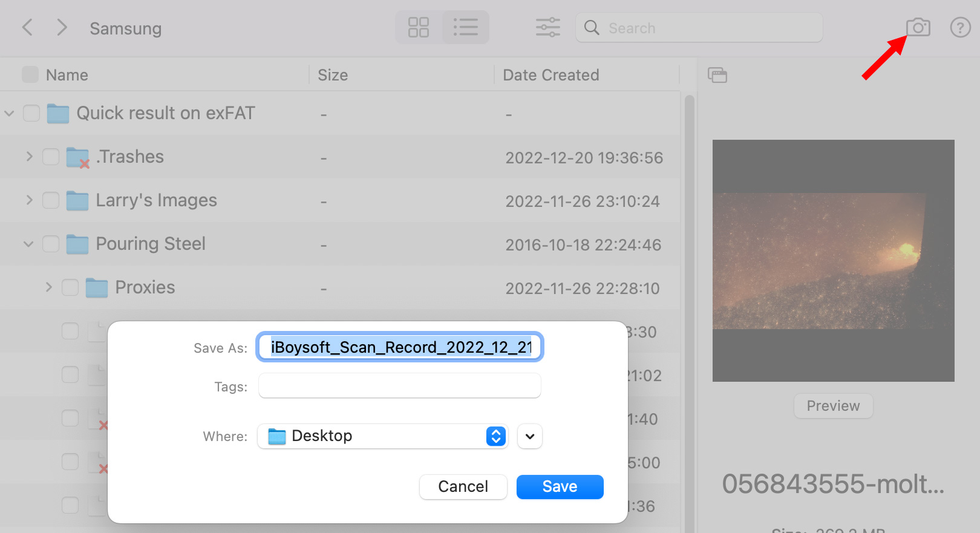This screenshot has width=980, height=533.
Task: Click the camera icon to save scan session
Action: (x=918, y=28)
